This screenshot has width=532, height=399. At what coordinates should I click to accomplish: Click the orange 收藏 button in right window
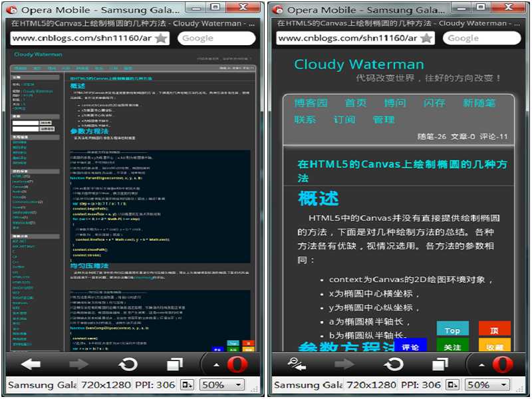coord(495,345)
